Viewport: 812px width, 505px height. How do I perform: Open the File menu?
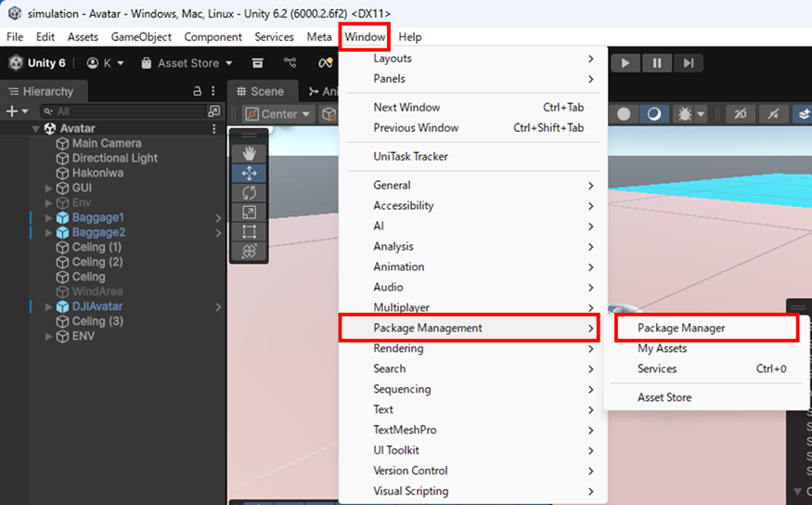pyautogui.click(x=15, y=37)
